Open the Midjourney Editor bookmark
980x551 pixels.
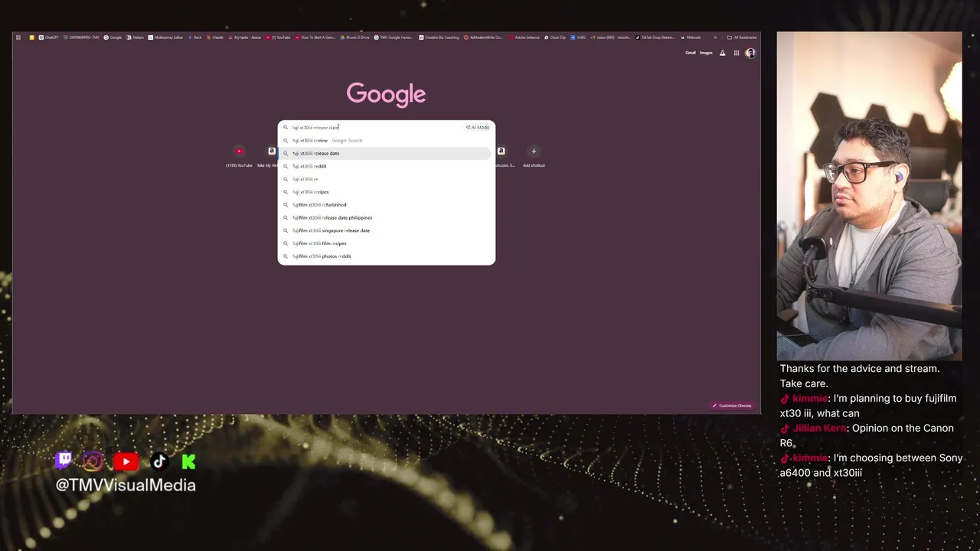pos(165,37)
